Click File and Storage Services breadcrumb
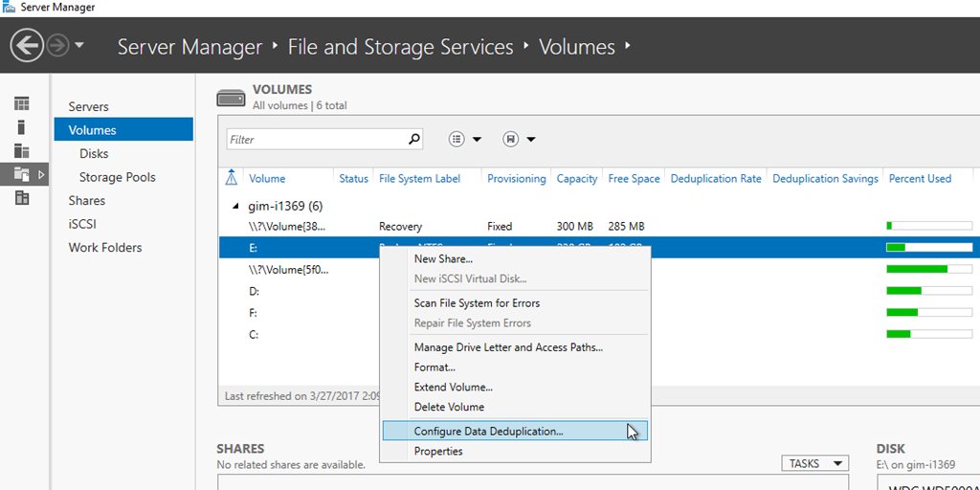The image size is (980, 490). pos(401,48)
